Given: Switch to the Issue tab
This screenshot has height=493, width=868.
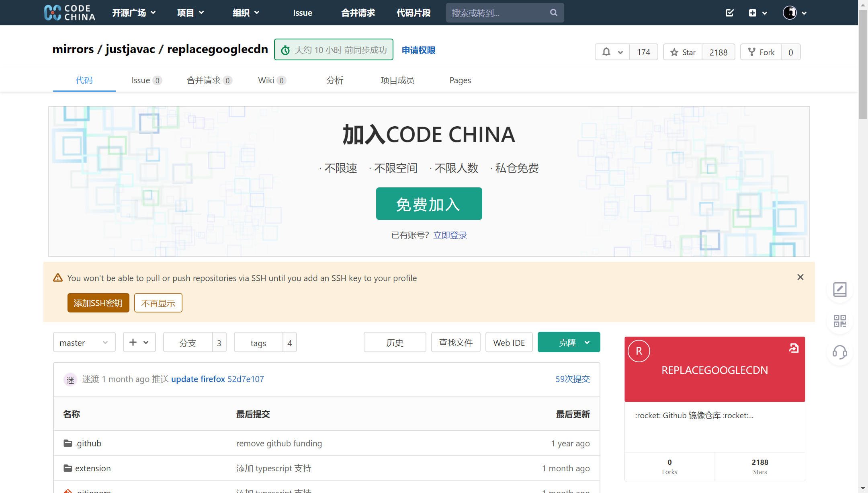Looking at the screenshot, I should [x=147, y=80].
